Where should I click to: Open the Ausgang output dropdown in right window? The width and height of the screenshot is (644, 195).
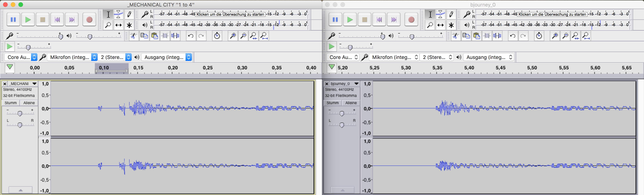point(489,57)
